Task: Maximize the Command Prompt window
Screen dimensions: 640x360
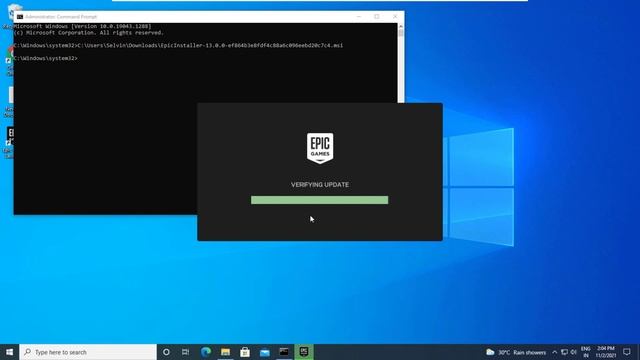Action: point(377,17)
